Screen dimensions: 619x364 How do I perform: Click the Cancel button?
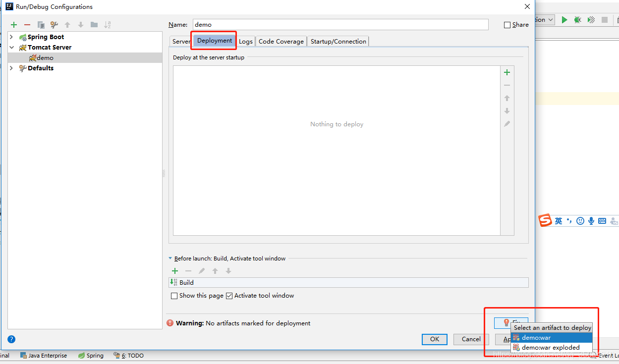471,339
